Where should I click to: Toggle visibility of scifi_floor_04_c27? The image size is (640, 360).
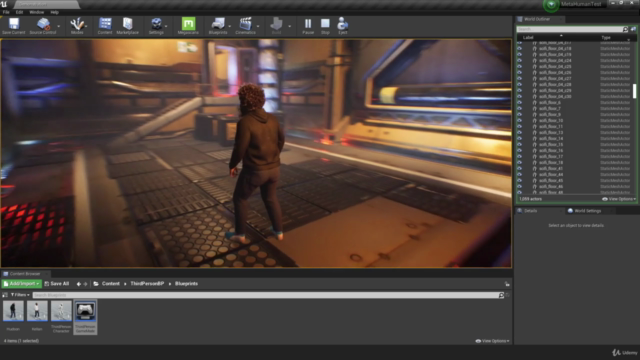point(519,78)
